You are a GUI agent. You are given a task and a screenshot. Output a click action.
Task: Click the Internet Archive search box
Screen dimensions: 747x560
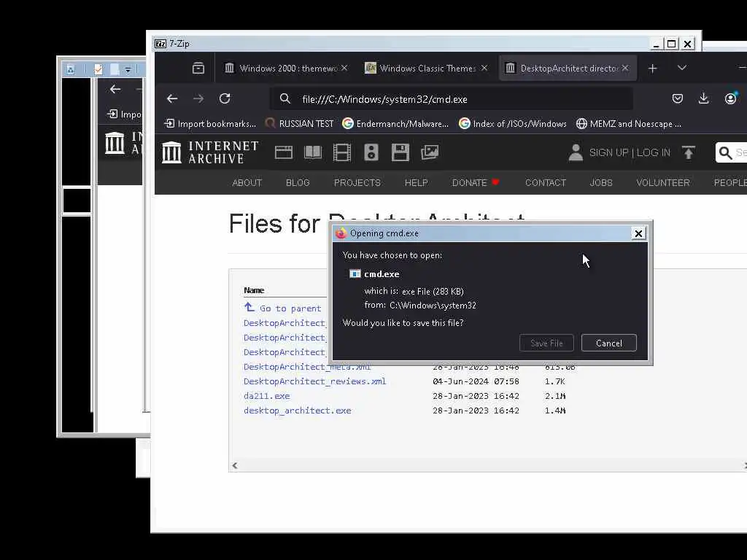[731, 152]
